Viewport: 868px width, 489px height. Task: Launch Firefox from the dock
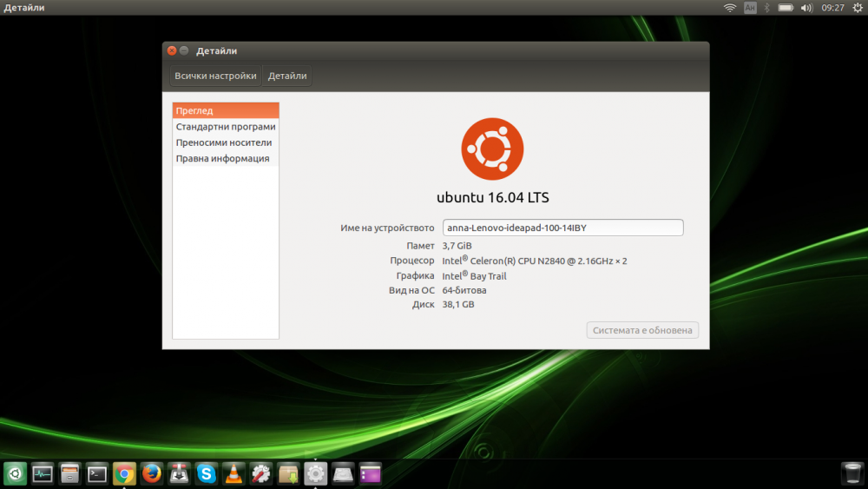click(x=152, y=474)
